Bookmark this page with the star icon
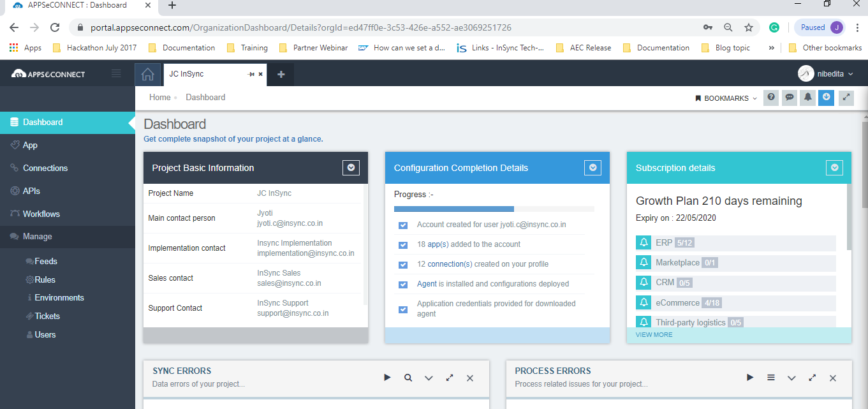The image size is (868, 409). [749, 27]
